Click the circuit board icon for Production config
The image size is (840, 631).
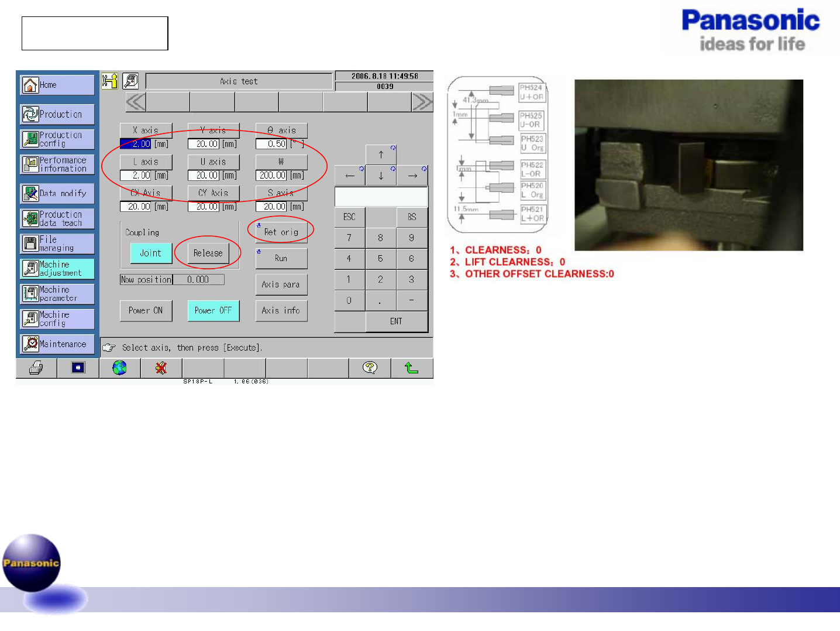point(30,139)
